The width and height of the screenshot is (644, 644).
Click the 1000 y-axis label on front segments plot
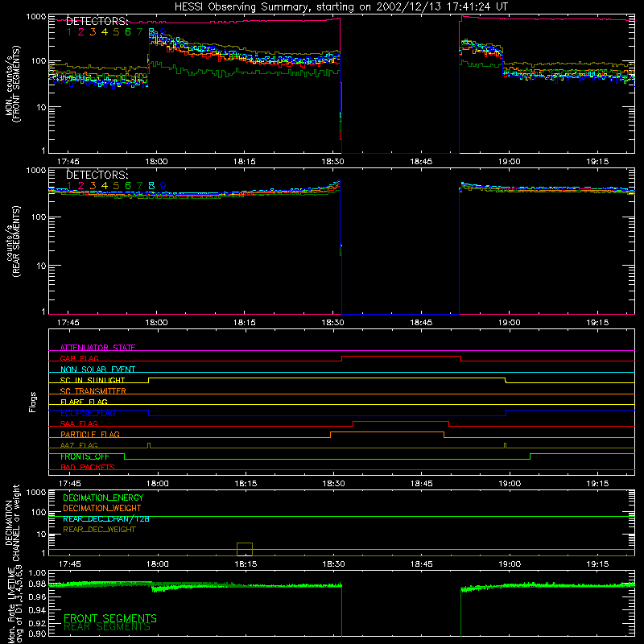35,17
